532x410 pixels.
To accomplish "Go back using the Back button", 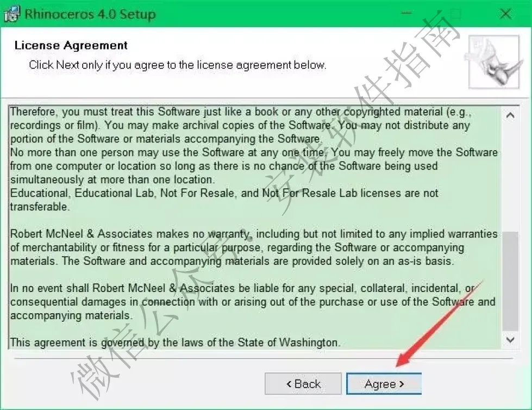I will click(x=303, y=384).
